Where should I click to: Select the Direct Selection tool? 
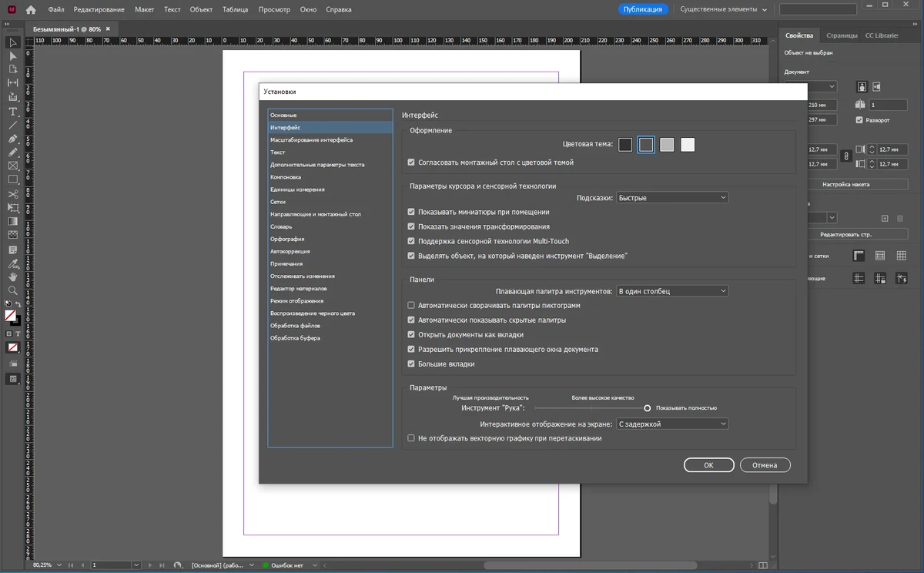(x=13, y=56)
